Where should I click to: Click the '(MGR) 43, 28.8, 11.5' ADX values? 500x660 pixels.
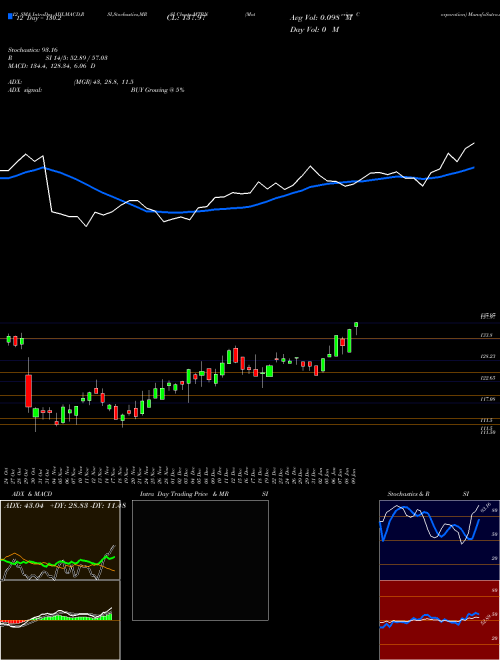104,82
